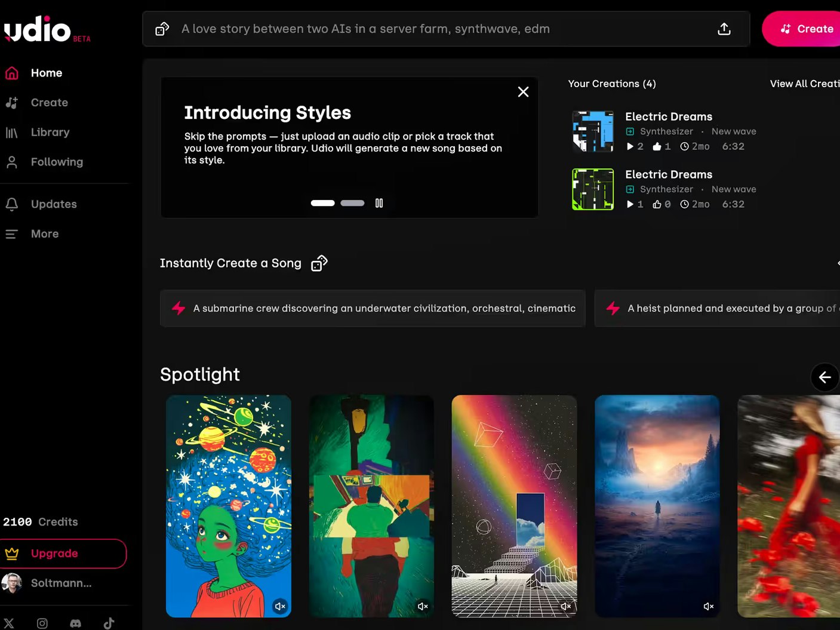
Task: Select second slide indicator in carousel
Action: pyautogui.click(x=352, y=203)
